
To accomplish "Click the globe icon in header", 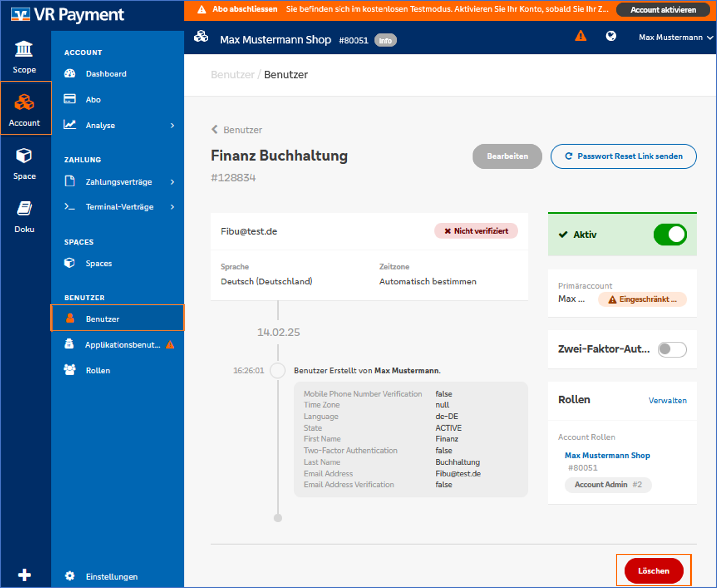I will 611,36.
